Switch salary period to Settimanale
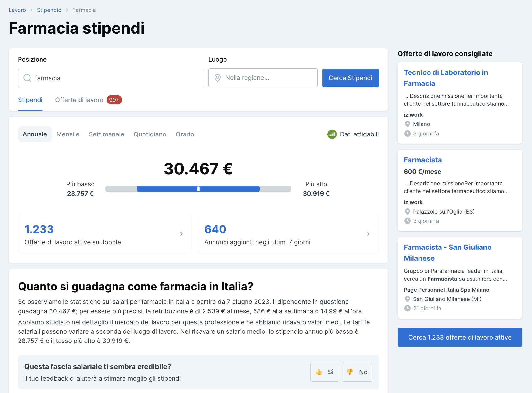This screenshot has width=532, height=393. click(106, 134)
